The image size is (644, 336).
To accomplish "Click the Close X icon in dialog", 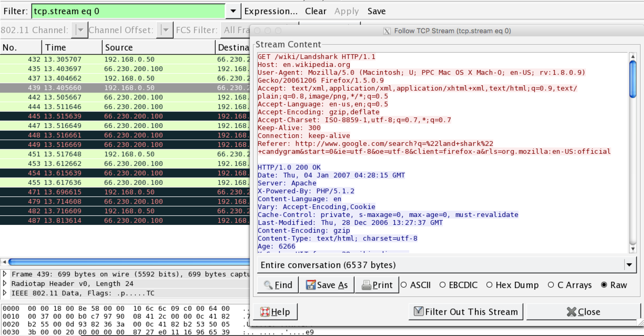I will click(x=571, y=312).
